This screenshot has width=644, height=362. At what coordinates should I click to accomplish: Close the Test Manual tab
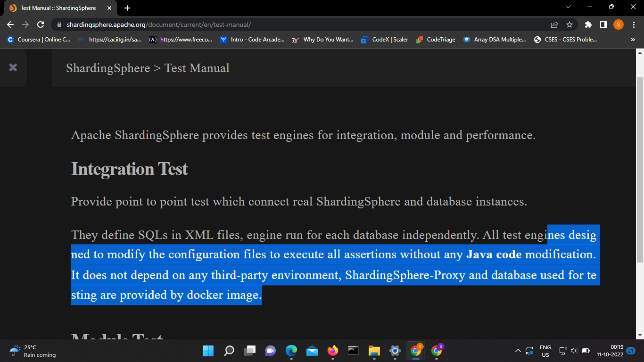click(x=110, y=8)
